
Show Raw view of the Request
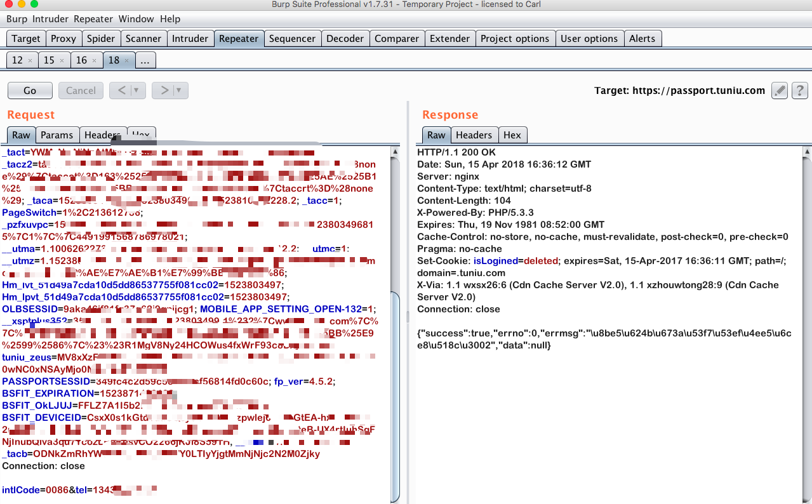21,135
